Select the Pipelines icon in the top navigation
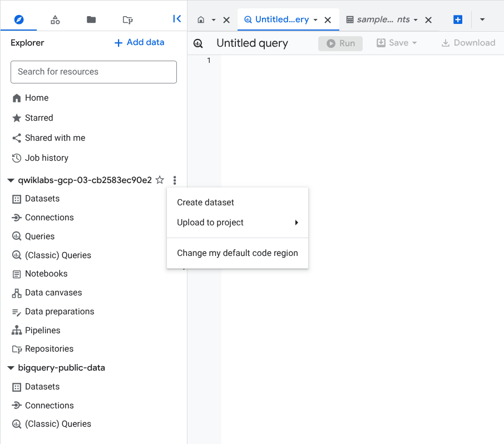The image size is (504, 444). [55, 18]
